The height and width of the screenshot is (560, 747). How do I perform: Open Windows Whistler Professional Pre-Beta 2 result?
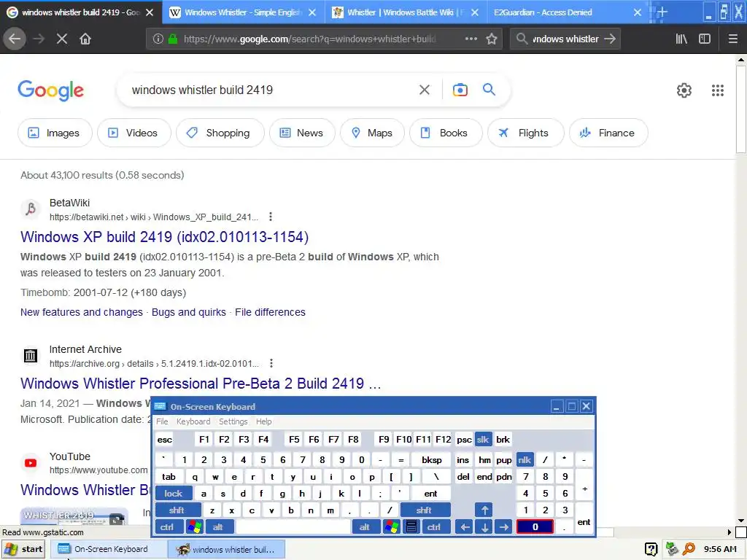coord(201,384)
